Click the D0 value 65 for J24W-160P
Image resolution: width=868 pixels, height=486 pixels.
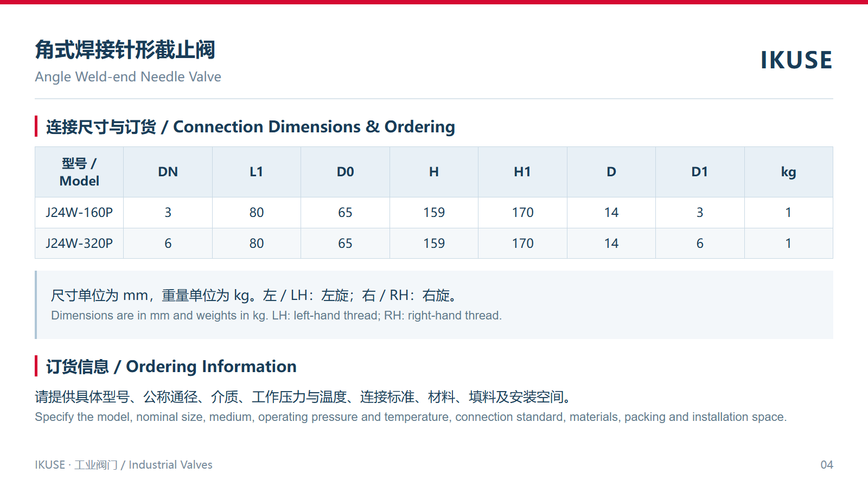point(345,213)
